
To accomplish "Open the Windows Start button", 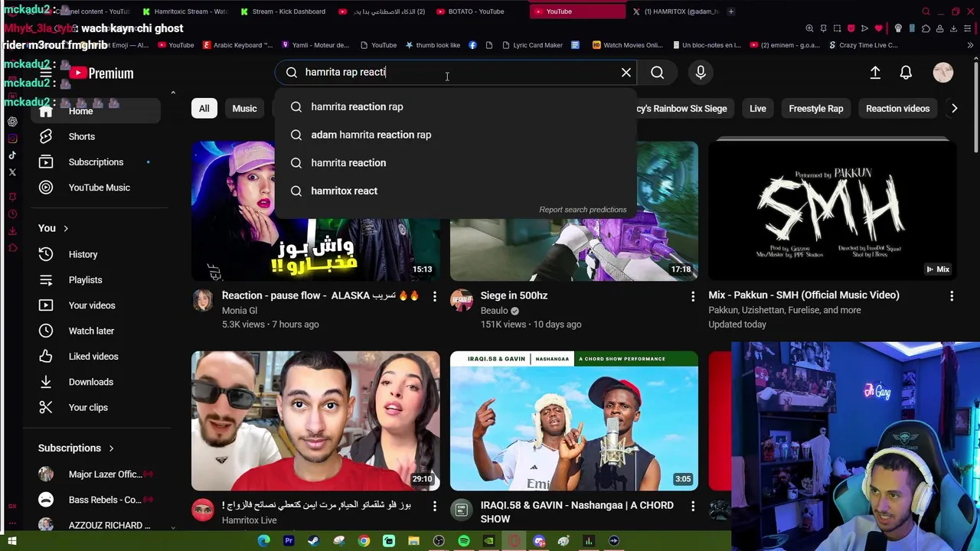I will point(11,541).
